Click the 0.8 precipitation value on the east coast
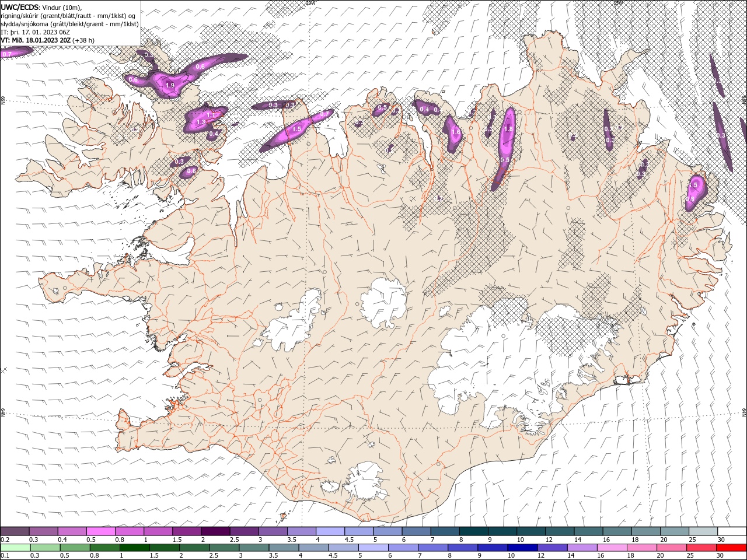 point(690,199)
